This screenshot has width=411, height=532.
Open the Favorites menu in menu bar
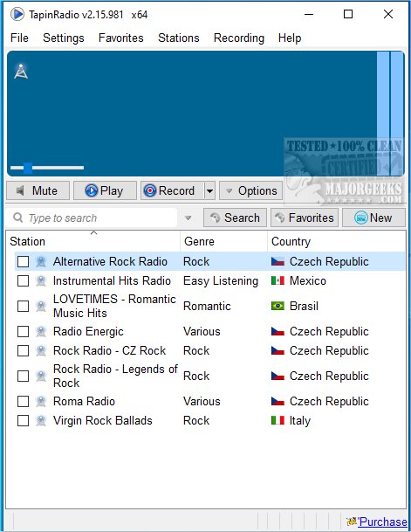pos(121,38)
